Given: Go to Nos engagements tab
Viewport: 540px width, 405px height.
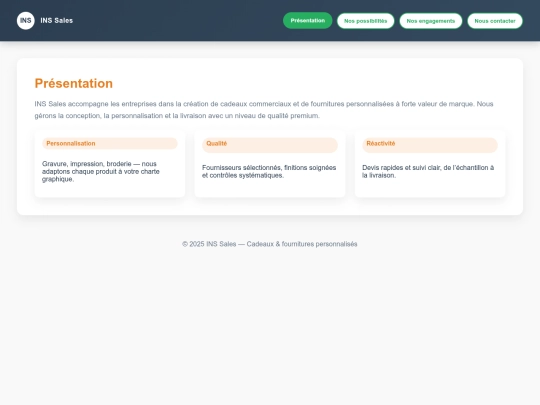Looking at the screenshot, I should pos(430,21).
